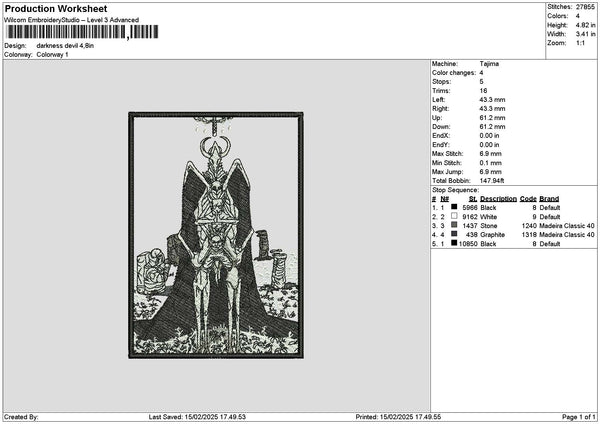Click the "Color changes:" label
The image size is (600, 424).
click(454, 73)
